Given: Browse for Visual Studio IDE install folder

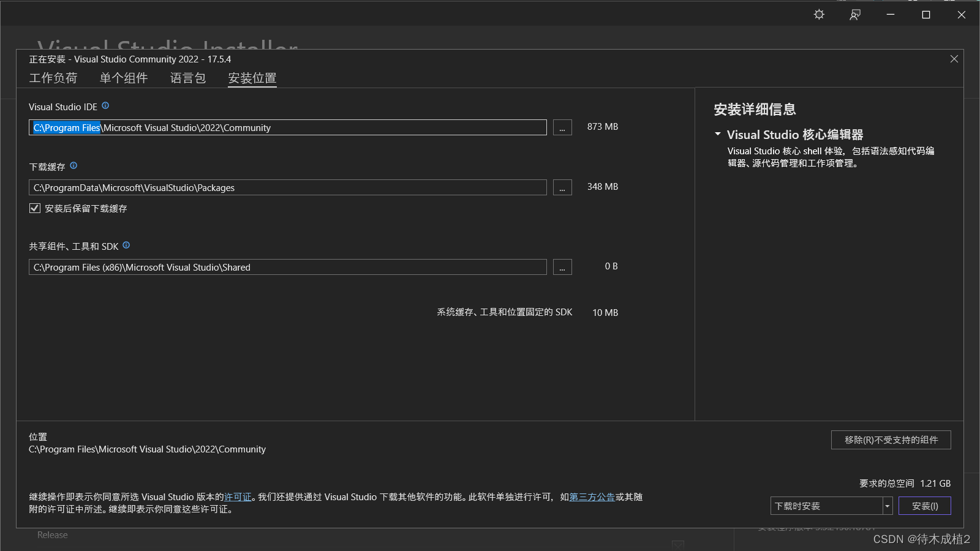Looking at the screenshot, I should (x=562, y=127).
